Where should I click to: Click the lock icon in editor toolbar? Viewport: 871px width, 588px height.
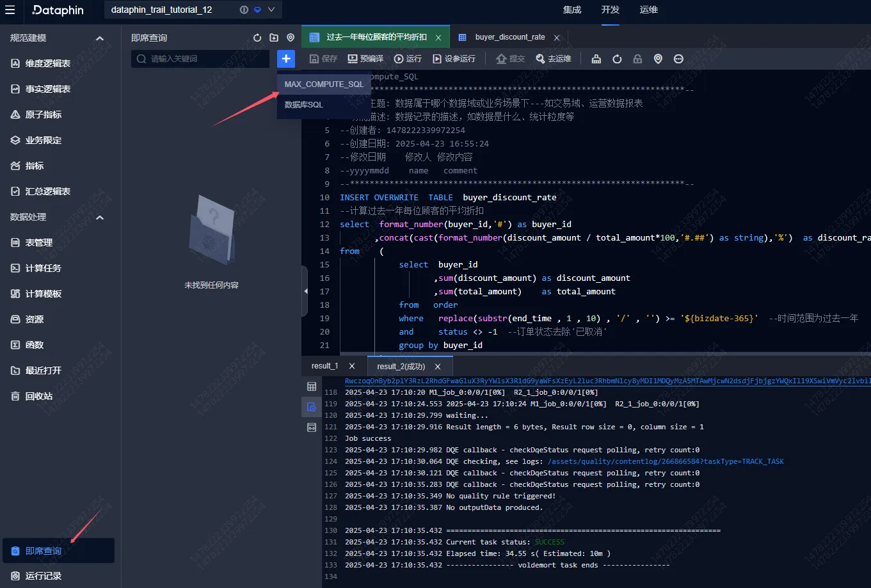click(x=637, y=59)
